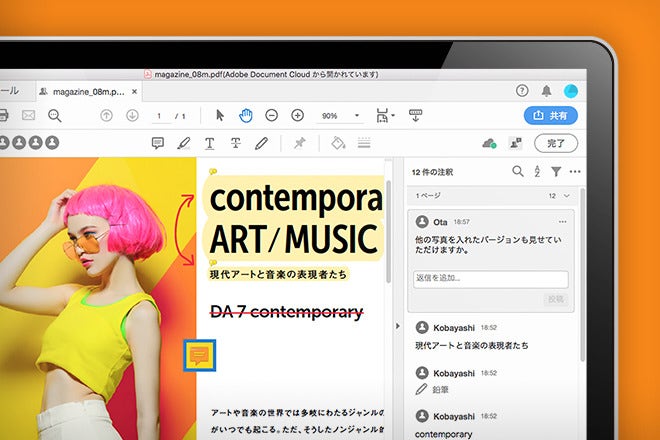Open the help question mark icon
The height and width of the screenshot is (440, 660).
point(522,91)
